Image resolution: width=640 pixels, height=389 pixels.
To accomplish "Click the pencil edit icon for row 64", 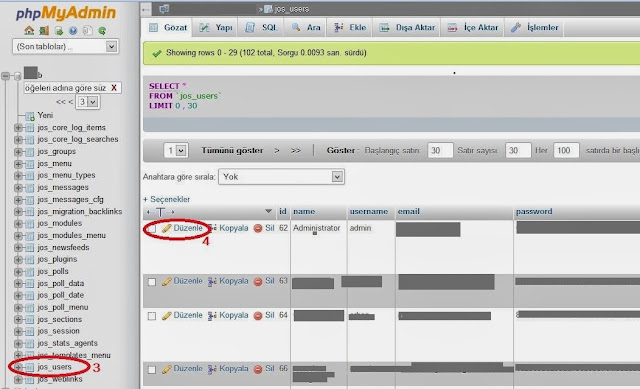I will [x=166, y=316].
